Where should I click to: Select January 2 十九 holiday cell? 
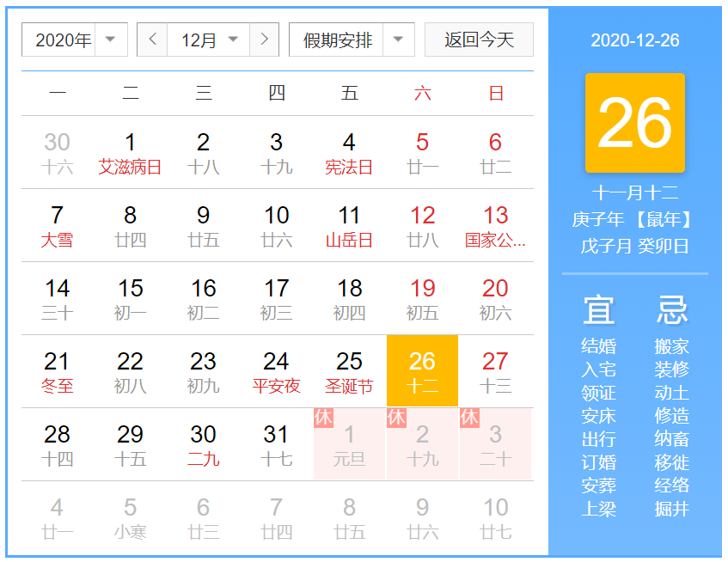423,444
